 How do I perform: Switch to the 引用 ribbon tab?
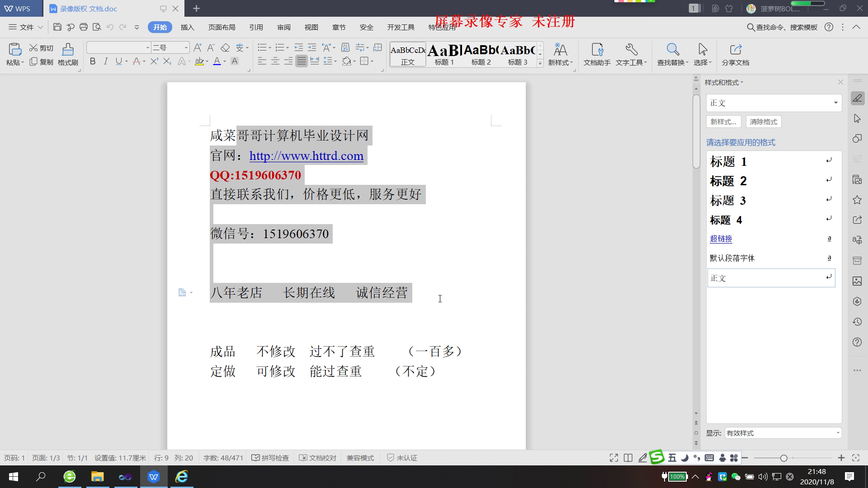256,27
